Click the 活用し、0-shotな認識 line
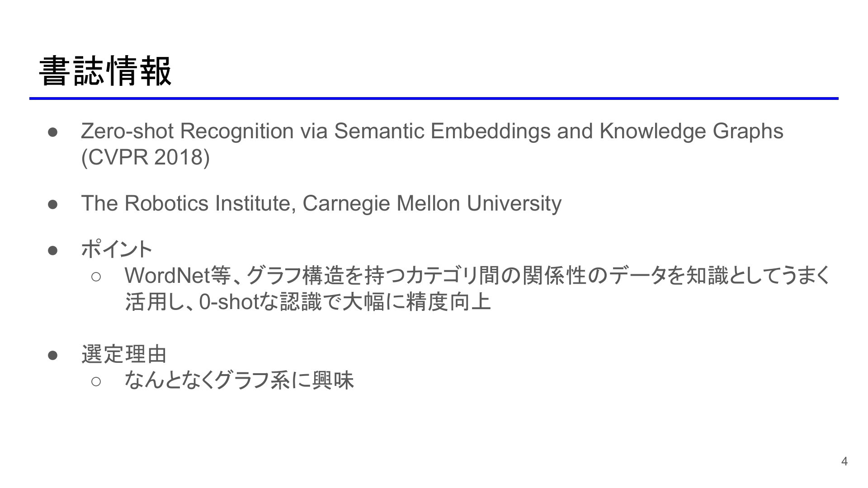This screenshot has width=868, height=488. pos(308,302)
